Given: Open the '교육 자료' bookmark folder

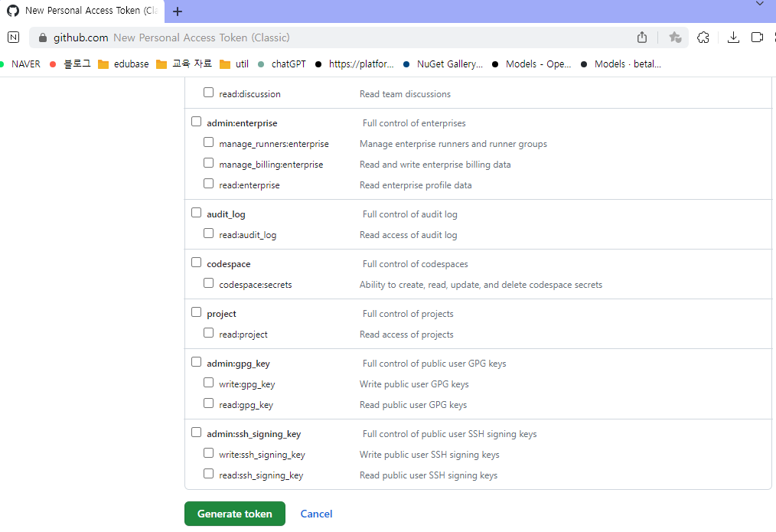Looking at the screenshot, I should tap(184, 64).
